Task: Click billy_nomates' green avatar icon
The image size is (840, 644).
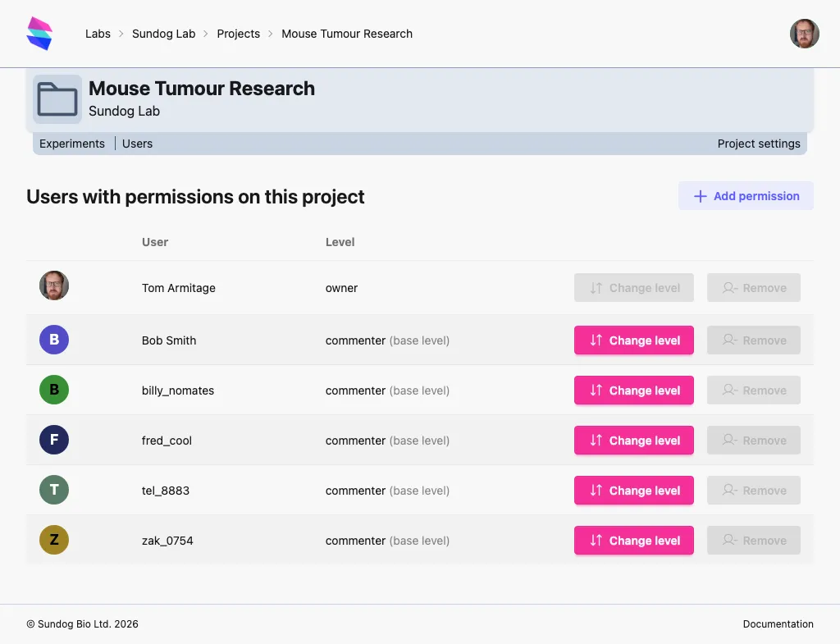Action: point(53,390)
